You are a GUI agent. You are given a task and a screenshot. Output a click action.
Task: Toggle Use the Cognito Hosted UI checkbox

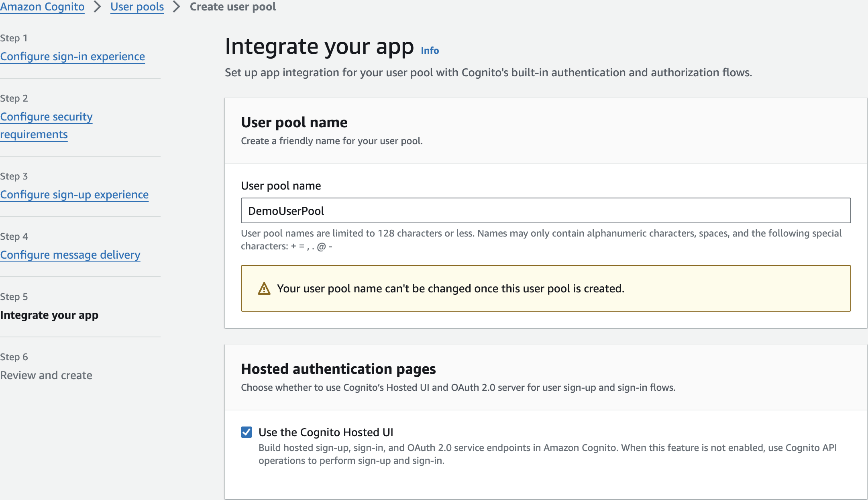(x=247, y=432)
